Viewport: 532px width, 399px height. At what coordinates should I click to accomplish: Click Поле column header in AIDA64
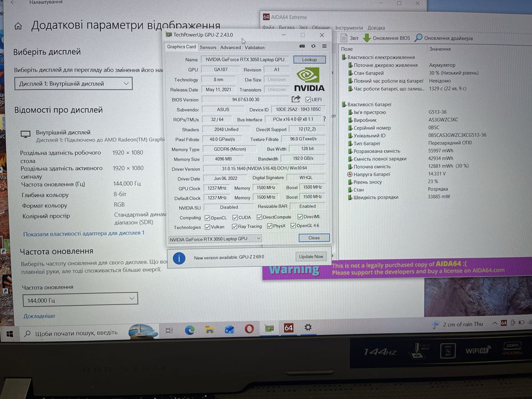(x=347, y=49)
